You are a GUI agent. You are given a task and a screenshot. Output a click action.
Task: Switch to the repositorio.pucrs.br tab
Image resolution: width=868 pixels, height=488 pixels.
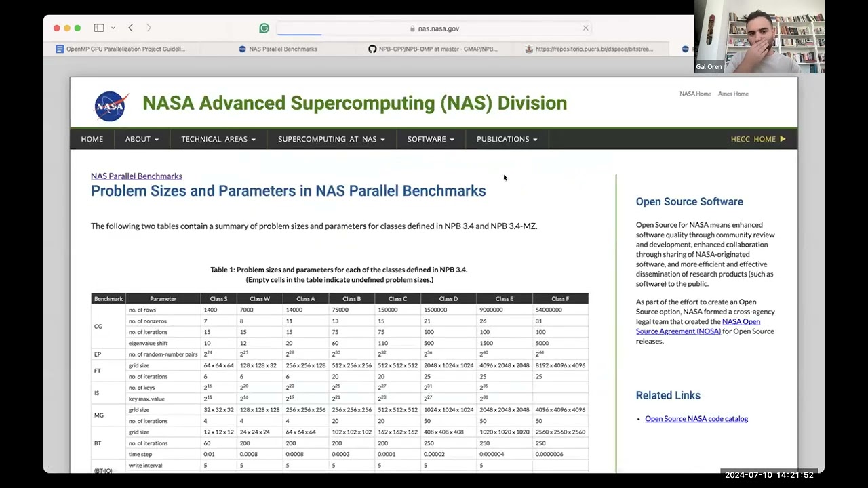(x=589, y=49)
